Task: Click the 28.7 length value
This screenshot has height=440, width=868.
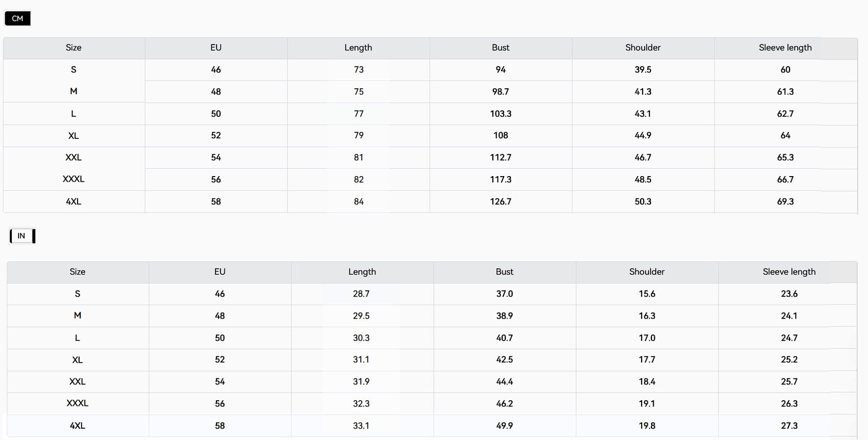Action: [361, 294]
